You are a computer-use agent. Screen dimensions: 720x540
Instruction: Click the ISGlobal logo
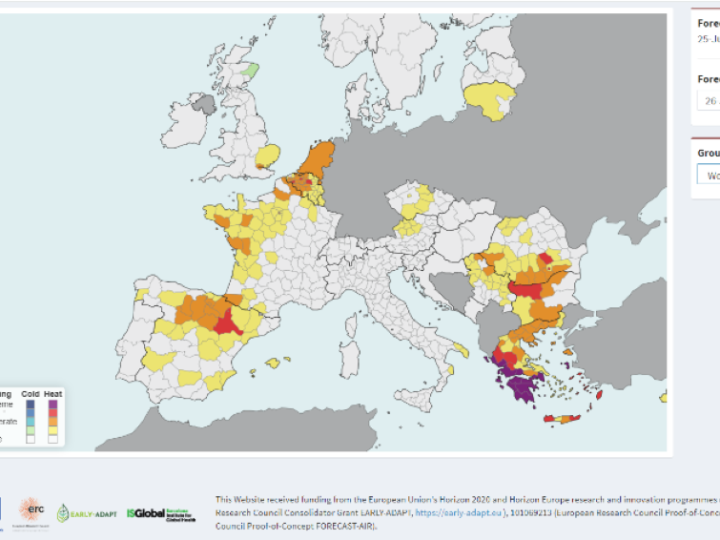click(x=161, y=514)
